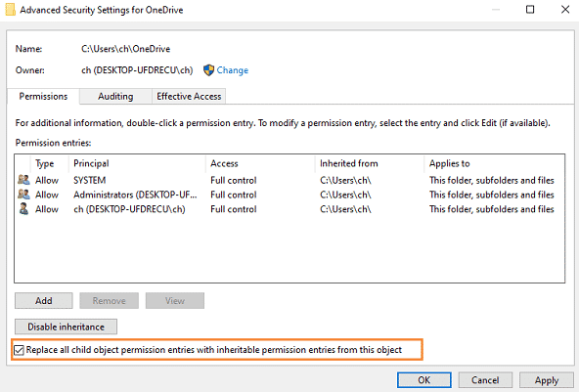Click the greyed-out View button

175,301
